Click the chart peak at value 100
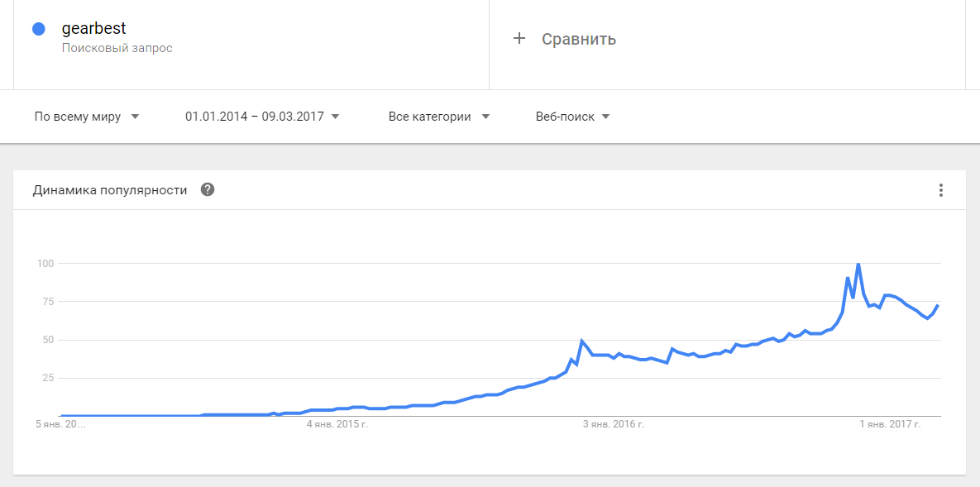The image size is (980, 487). [858, 265]
